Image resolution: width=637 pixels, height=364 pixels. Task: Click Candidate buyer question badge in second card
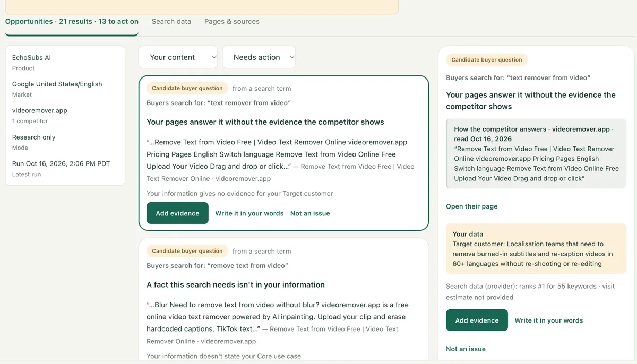coord(187,251)
